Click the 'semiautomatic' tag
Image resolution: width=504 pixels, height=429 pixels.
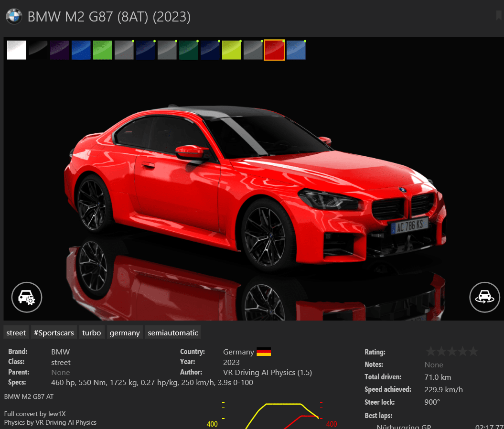click(173, 332)
